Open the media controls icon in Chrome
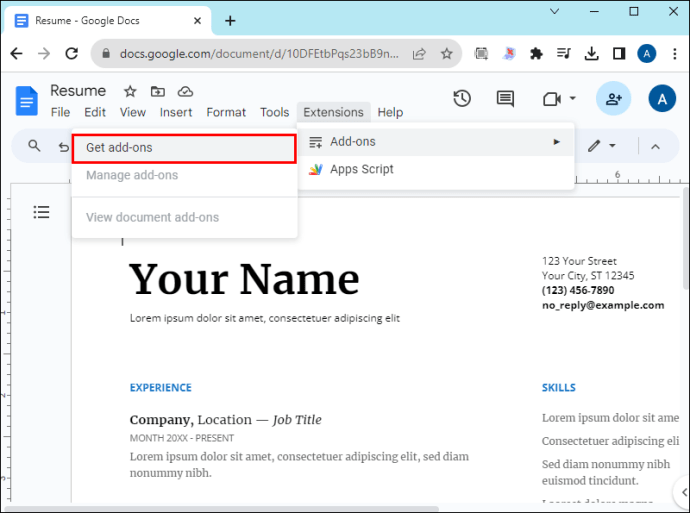690x513 pixels. [563, 54]
